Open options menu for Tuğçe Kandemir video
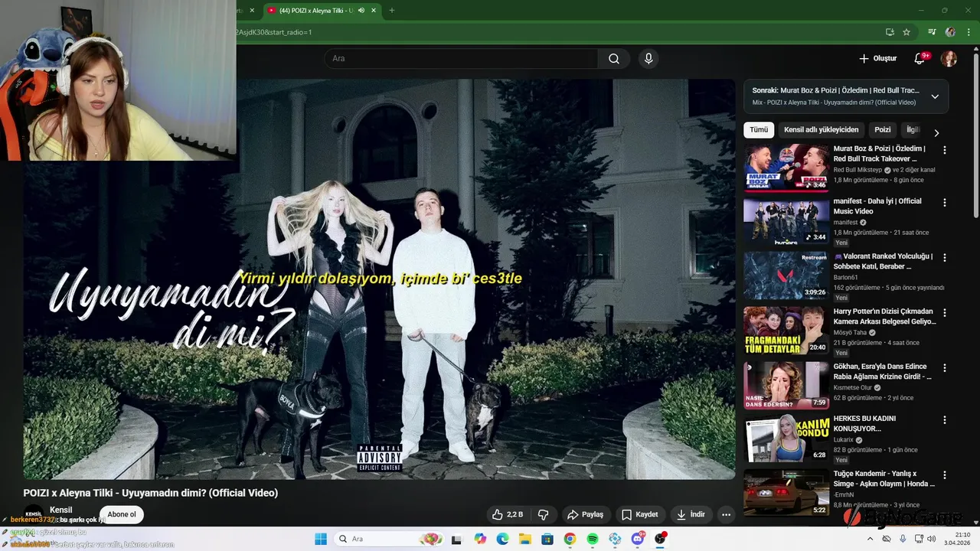980x551 pixels. [x=944, y=474]
